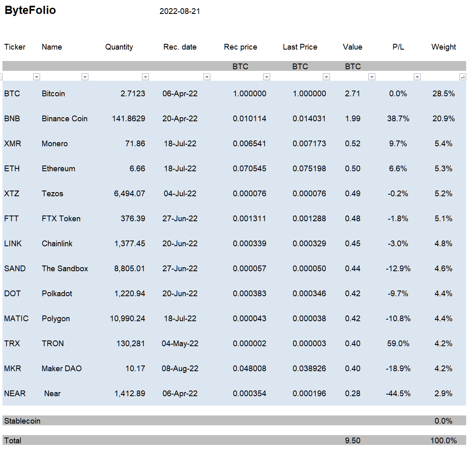Click the Name column header

[52, 47]
